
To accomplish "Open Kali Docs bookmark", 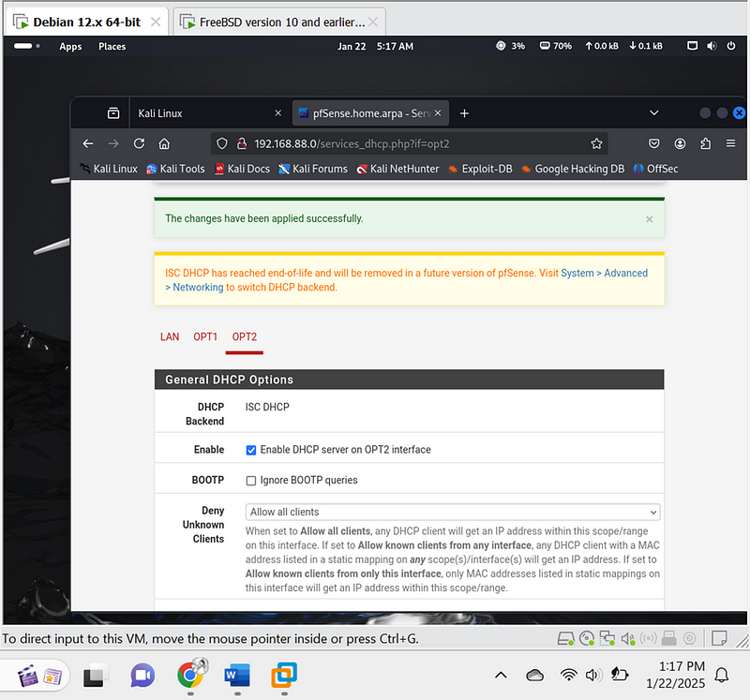I will click(243, 169).
